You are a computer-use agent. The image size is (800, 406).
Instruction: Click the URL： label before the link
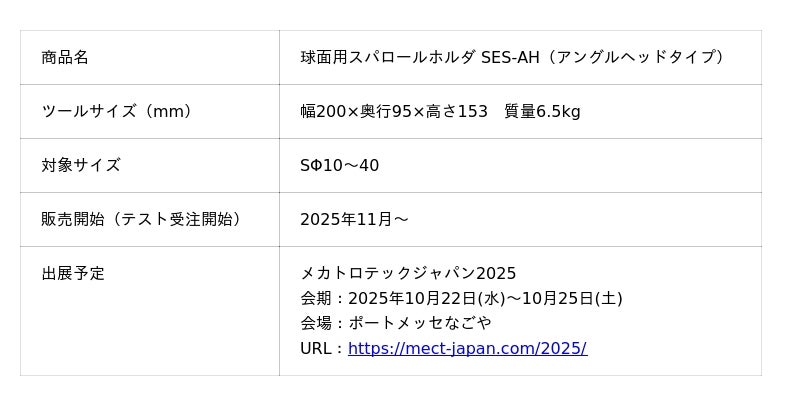(322, 348)
